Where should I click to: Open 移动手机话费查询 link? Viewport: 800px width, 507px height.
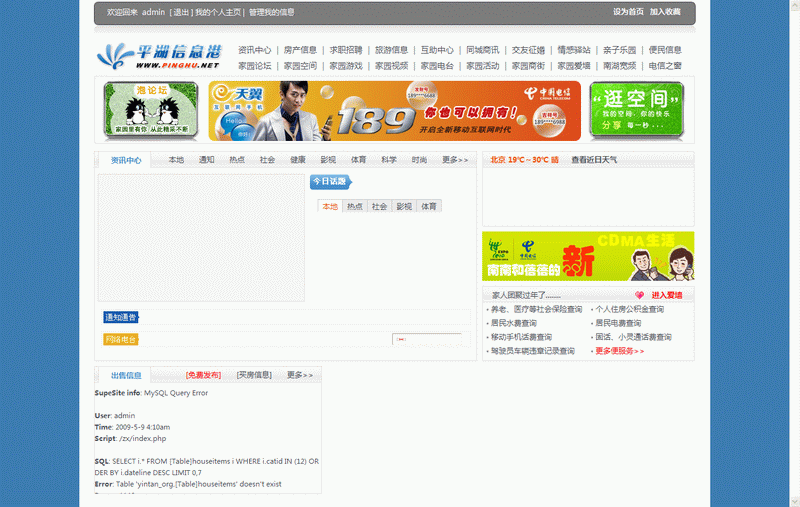(x=521, y=337)
